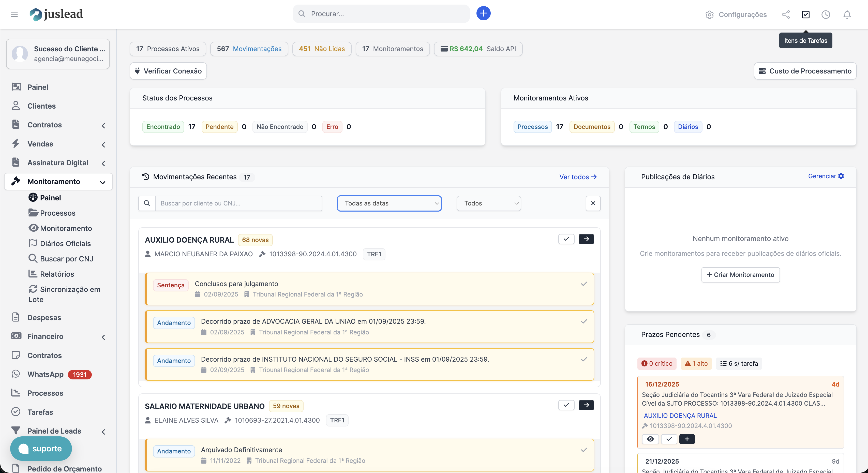The width and height of the screenshot is (868, 473).
Task: Open the notifications bell
Action: (x=847, y=14)
